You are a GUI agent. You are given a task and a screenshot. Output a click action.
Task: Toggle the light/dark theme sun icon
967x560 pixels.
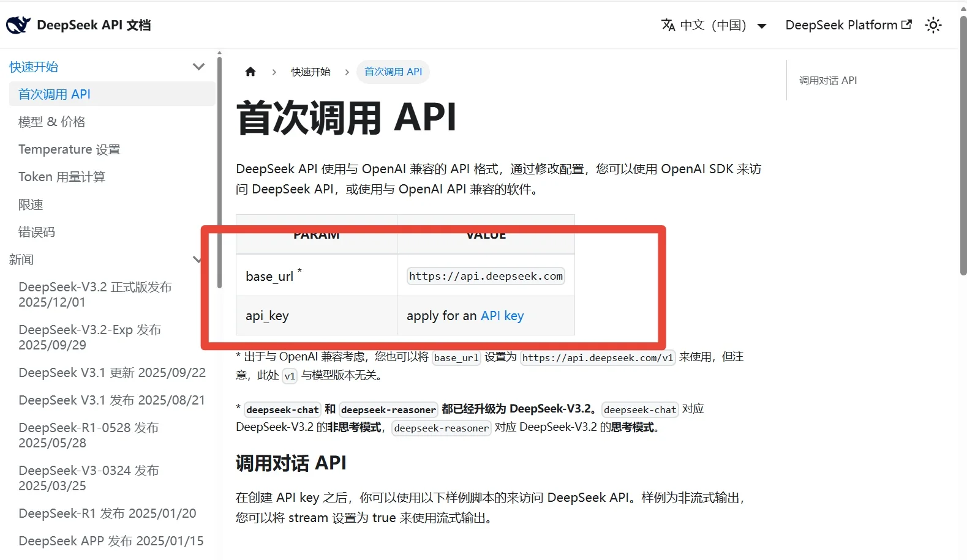click(933, 25)
